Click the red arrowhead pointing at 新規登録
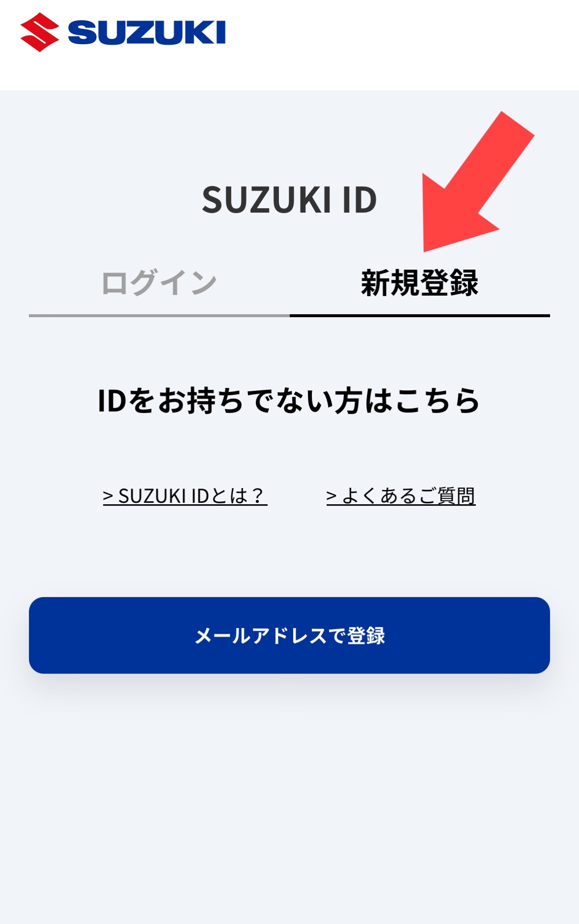Viewport: 579px width, 924px height. click(454, 218)
